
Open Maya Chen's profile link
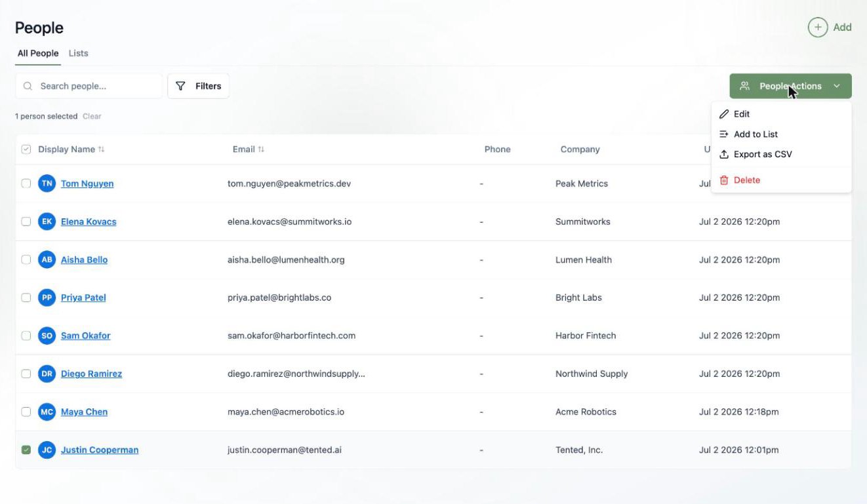coord(84,412)
